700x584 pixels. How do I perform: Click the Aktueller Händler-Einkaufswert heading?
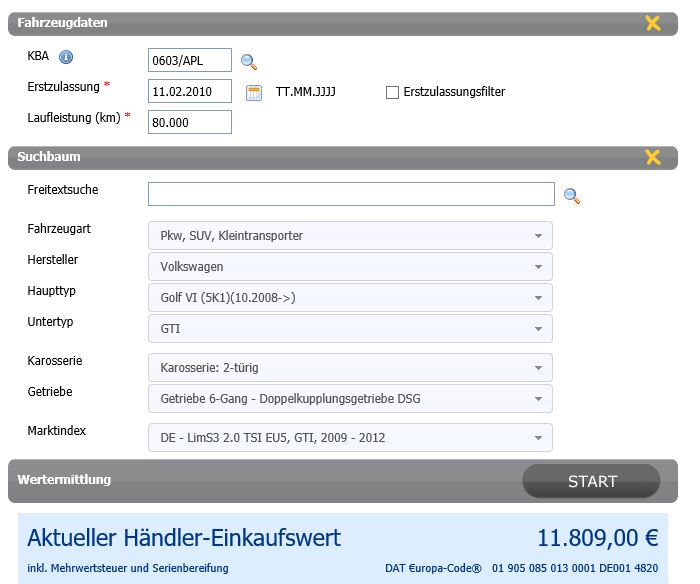pos(184,538)
